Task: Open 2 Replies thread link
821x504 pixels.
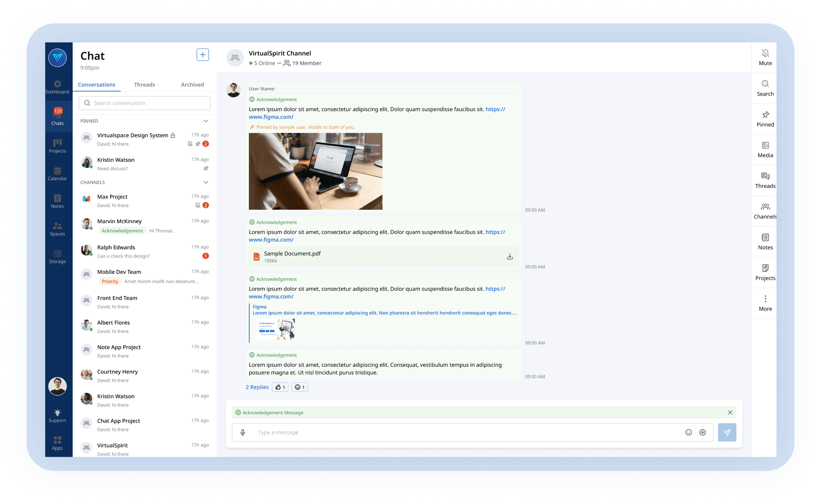Action: click(257, 387)
